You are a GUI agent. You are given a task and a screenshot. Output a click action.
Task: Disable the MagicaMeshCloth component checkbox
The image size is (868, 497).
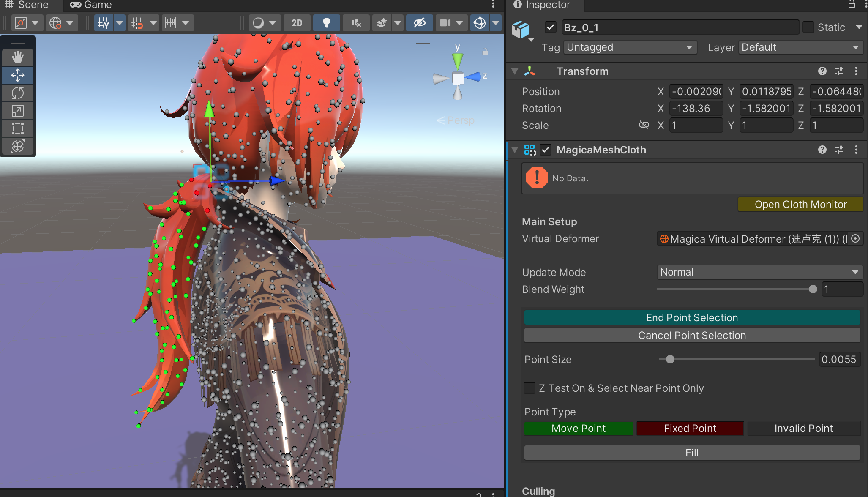click(546, 150)
